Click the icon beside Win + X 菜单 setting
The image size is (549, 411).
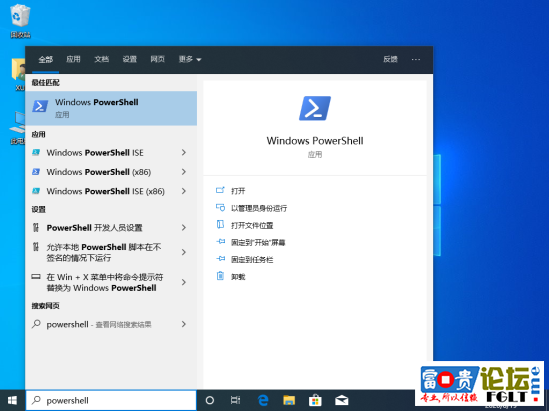point(36,277)
